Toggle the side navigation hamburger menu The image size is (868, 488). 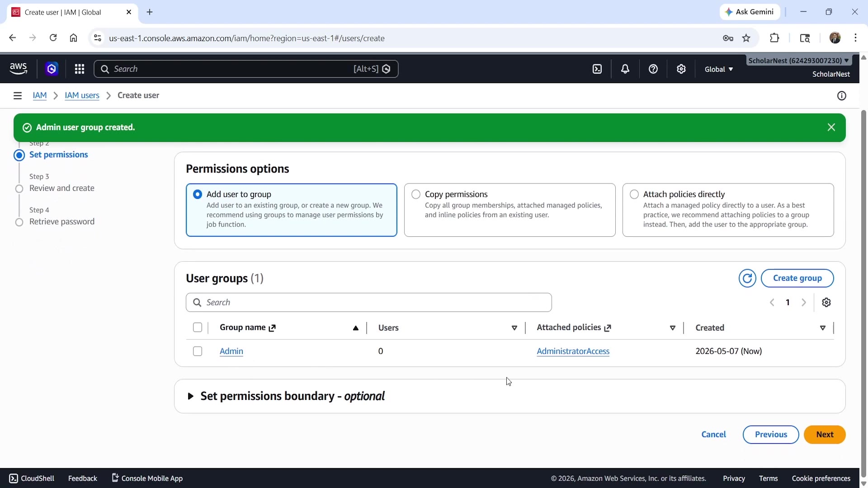coord(18,95)
